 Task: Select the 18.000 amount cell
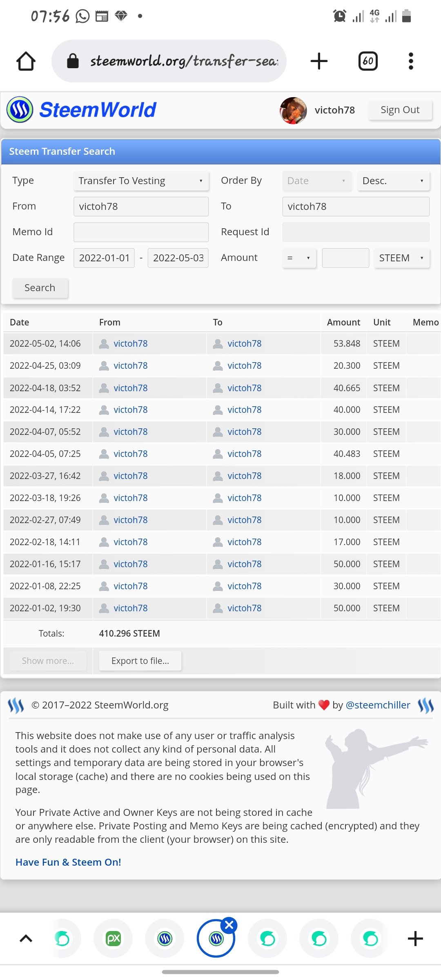click(347, 476)
